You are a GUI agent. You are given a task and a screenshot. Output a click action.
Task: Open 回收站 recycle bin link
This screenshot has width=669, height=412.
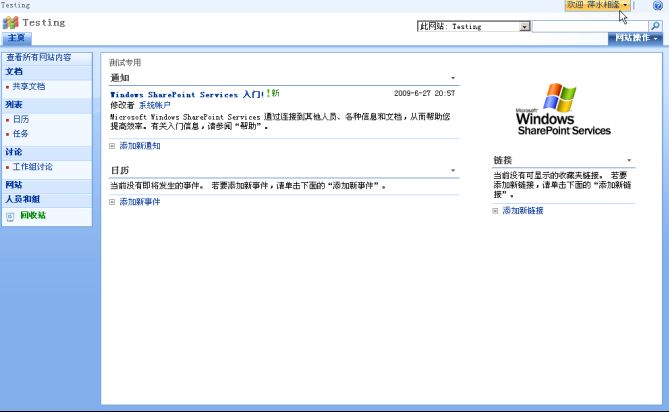tap(33, 215)
